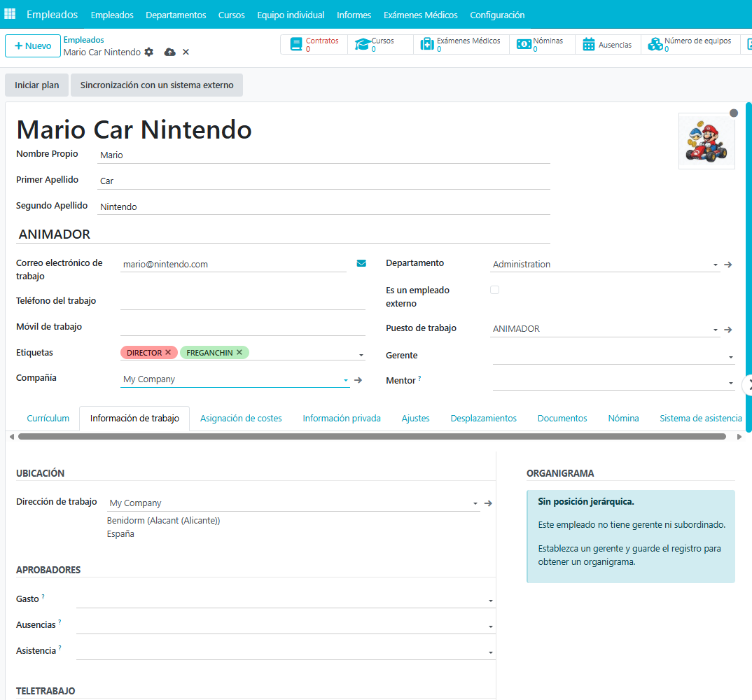This screenshot has height=700, width=752.
Task: Expand the Puesto de trabajo dropdown
Action: coord(715,330)
